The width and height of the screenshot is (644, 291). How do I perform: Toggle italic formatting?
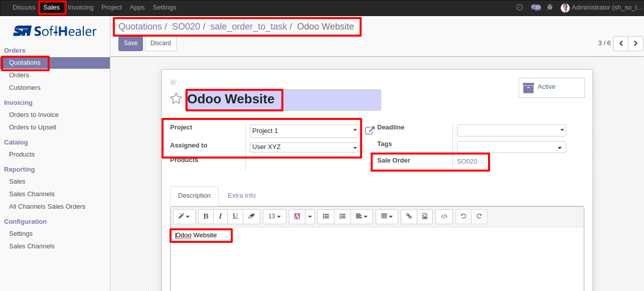point(220,216)
